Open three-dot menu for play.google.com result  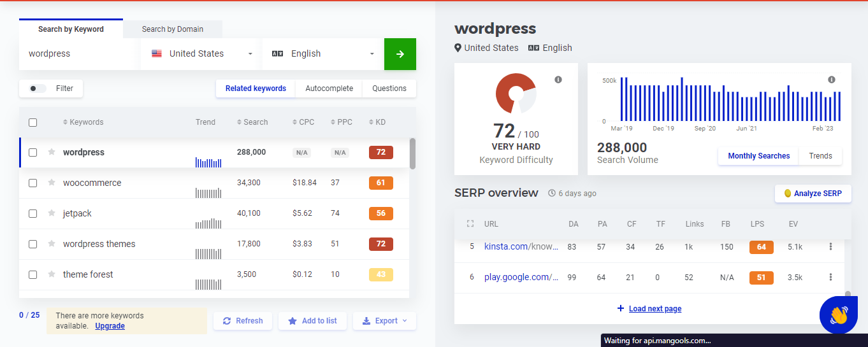(830, 277)
